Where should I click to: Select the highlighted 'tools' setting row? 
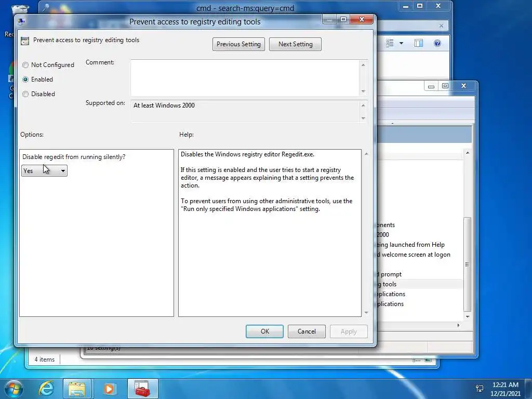[x=419, y=284]
